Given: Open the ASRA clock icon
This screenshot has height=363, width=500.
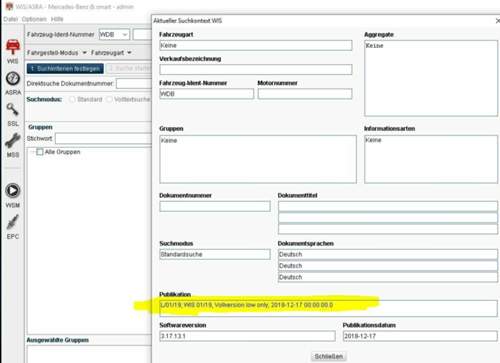Looking at the screenshot, I should pyautogui.click(x=13, y=79).
